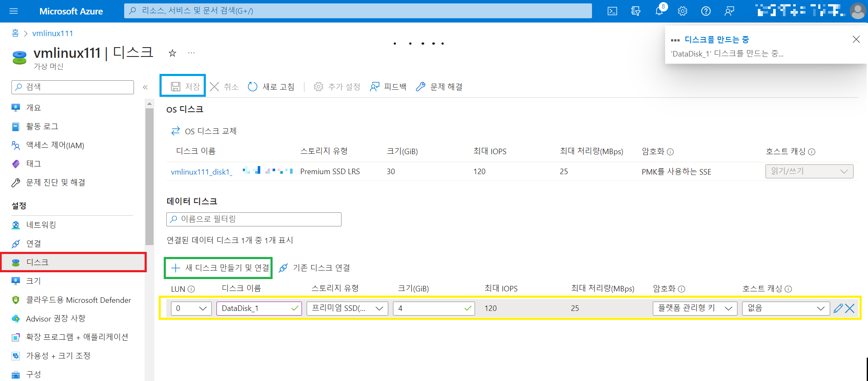This screenshot has height=381, width=868.
Task: Open the LUN dropdown for DataDisk_1
Action: click(191, 308)
